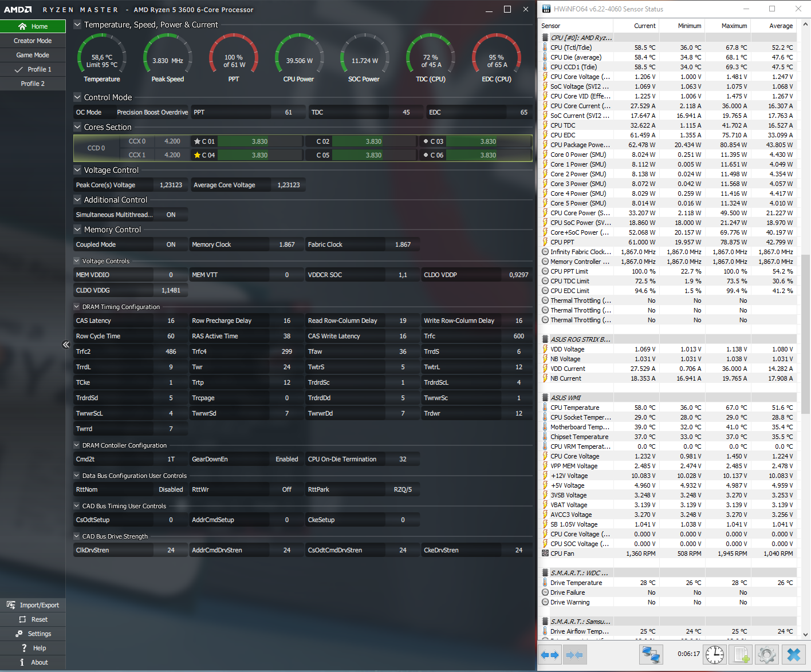Image resolution: width=811 pixels, height=672 pixels.
Task: Click the star icon next to C 01
Action: pos(197,141)
